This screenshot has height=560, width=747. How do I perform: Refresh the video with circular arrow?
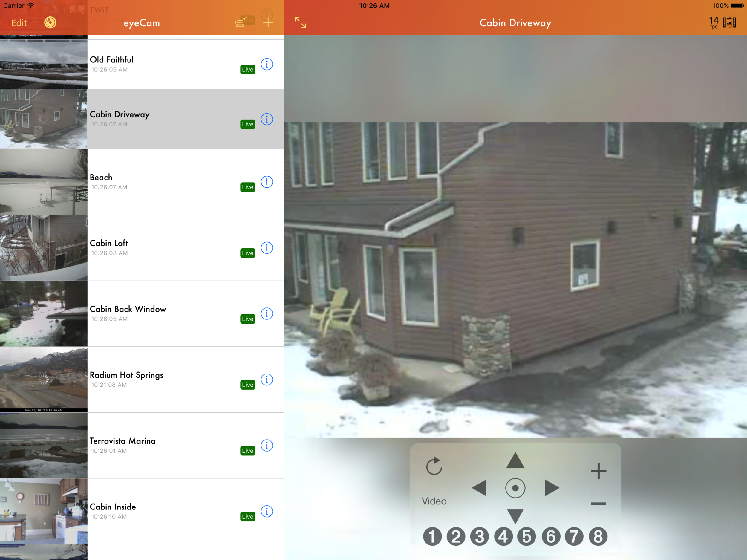coord(434,466)
